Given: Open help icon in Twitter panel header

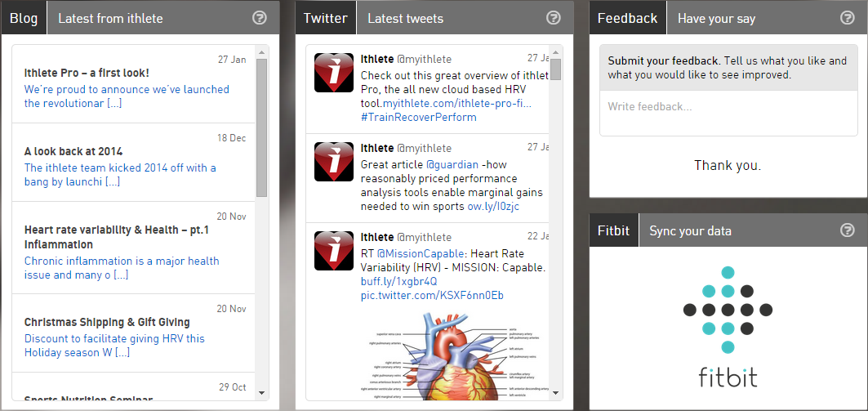Looking at the screenshot, I should (554, 18).
